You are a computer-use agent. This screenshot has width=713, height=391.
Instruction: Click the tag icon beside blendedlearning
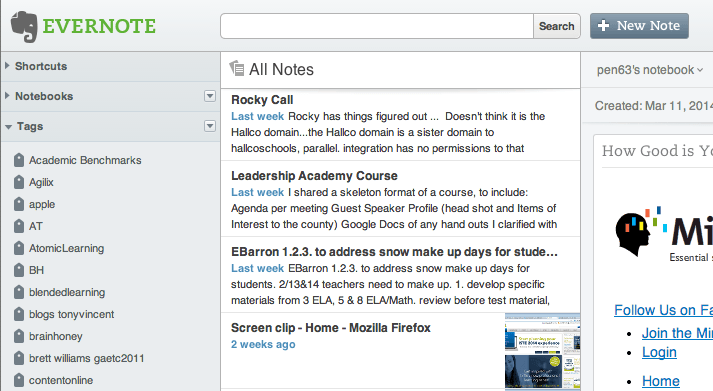click(19, 292)
